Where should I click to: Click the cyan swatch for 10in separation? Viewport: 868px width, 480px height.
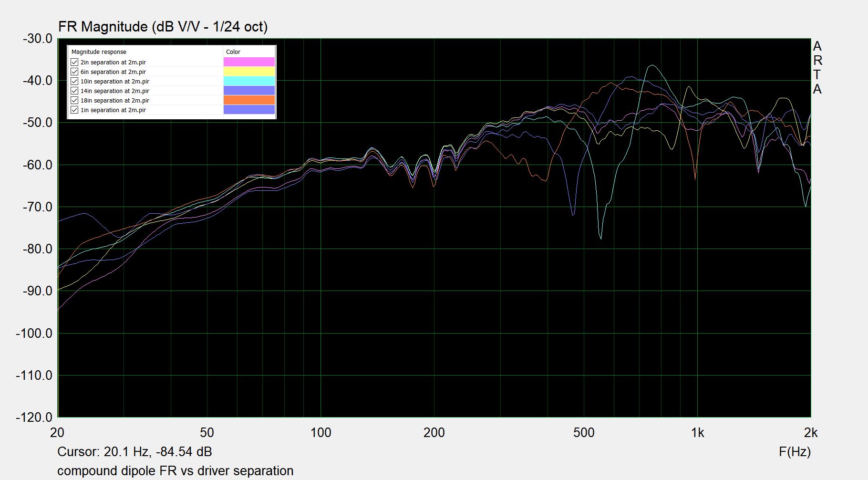[249, 81]
